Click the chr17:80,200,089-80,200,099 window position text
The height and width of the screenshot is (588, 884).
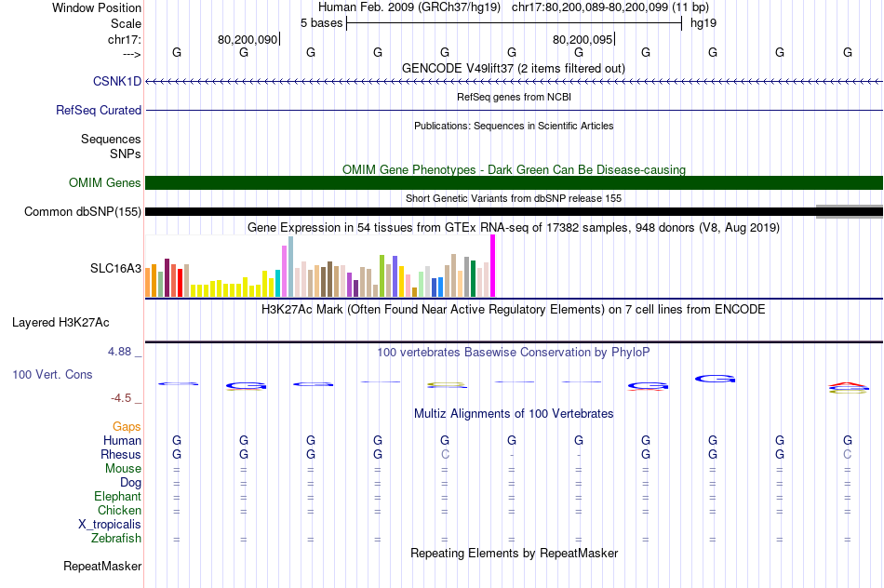pos(610,7)
